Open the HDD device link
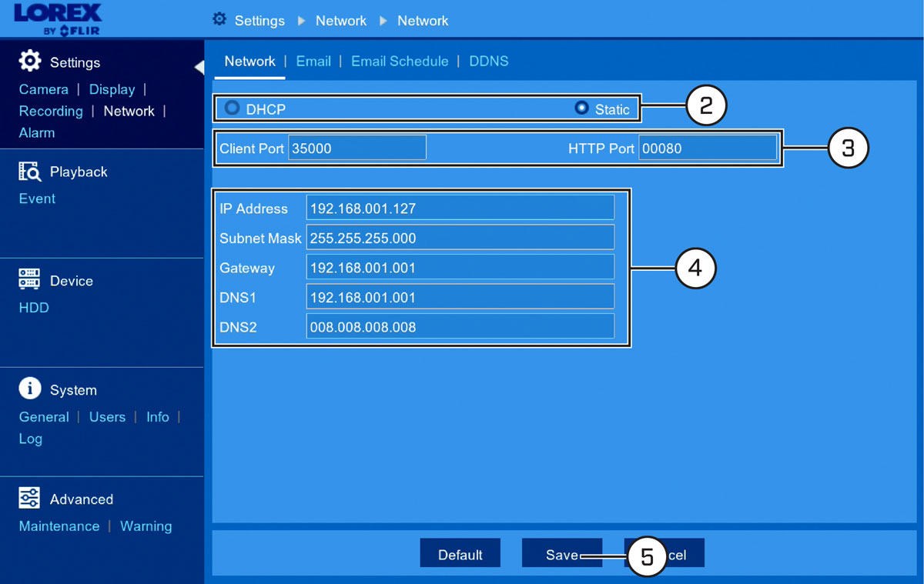This screenshot has width=924, height=584. 34,308
